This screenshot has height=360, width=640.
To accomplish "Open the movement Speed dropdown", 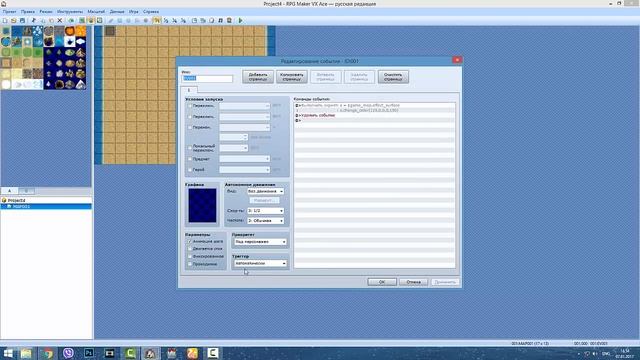I will tap(265, 211).
